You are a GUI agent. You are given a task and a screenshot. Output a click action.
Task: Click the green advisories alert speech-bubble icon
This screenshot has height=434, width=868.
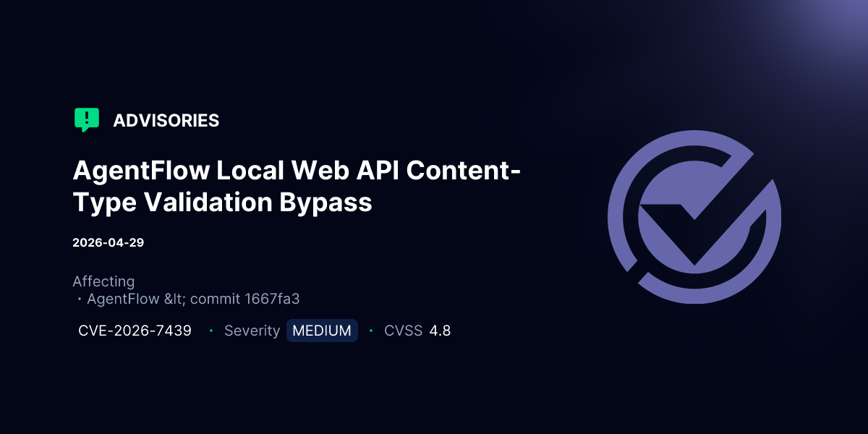point(87,120)
